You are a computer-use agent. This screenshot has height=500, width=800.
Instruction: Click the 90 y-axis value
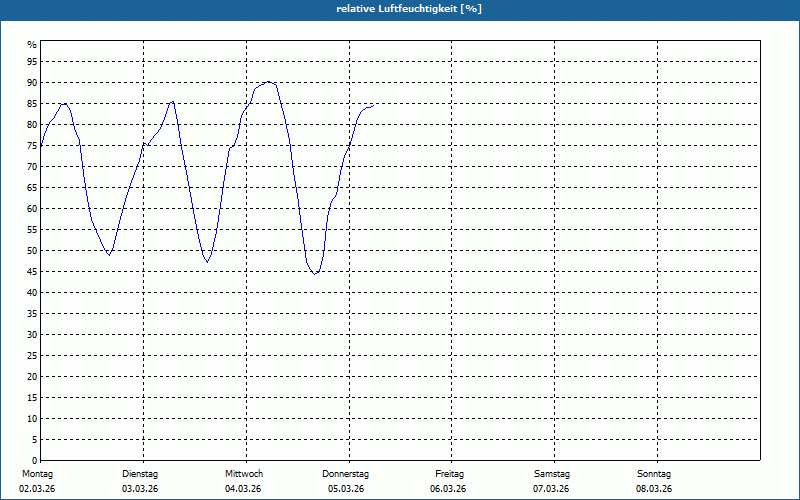point(32,83)
